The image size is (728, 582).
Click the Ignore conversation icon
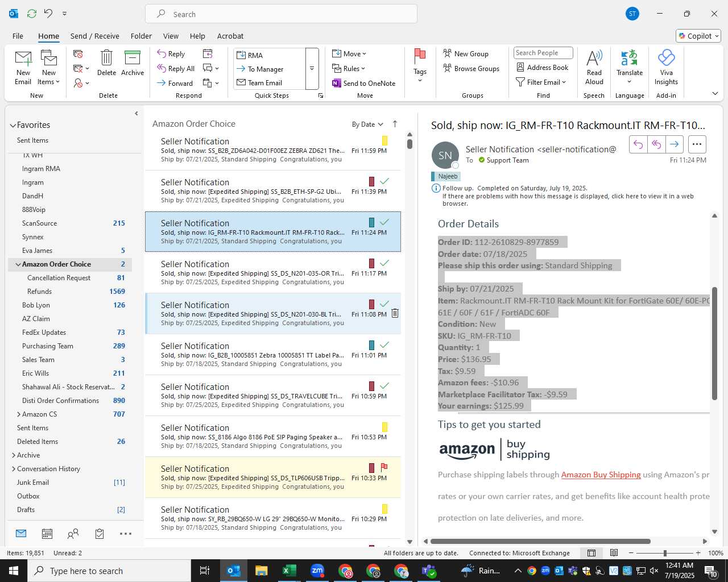pos(78,54)
